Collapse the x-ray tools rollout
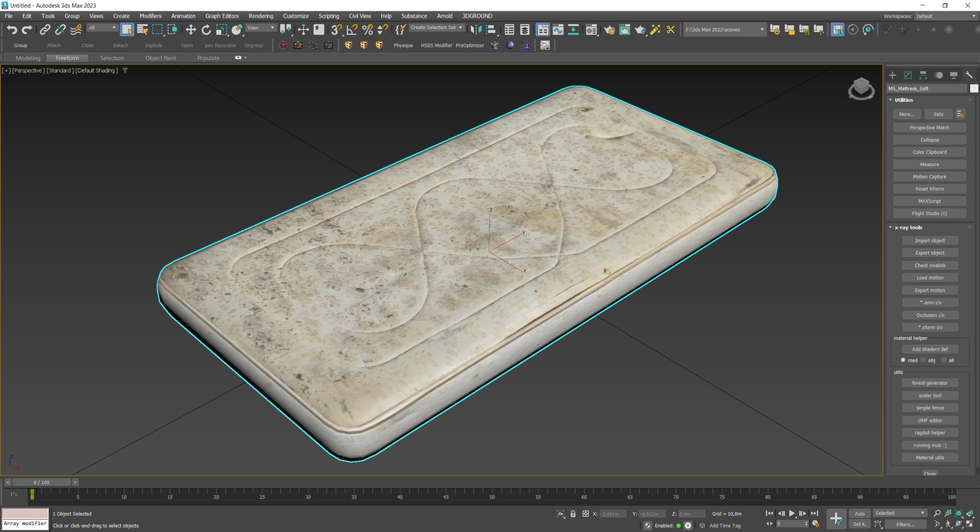 pos(909,227)
